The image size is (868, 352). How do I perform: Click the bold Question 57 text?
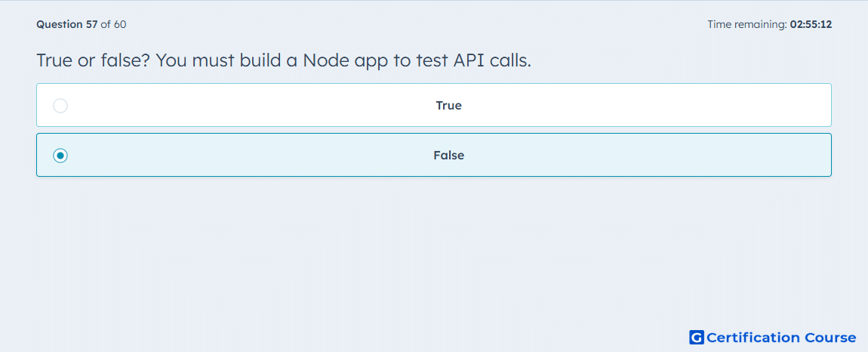tap(67, 24)
